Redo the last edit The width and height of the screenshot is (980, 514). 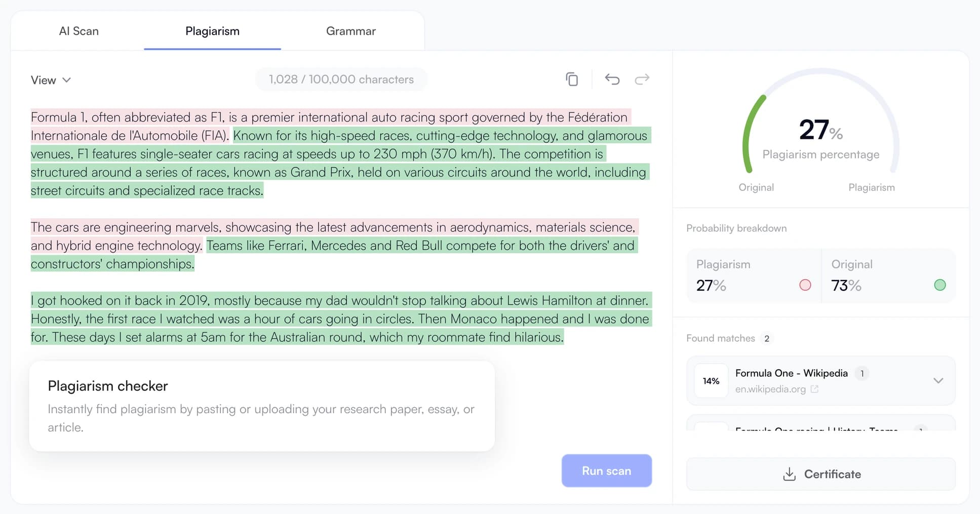click(642, 80)
